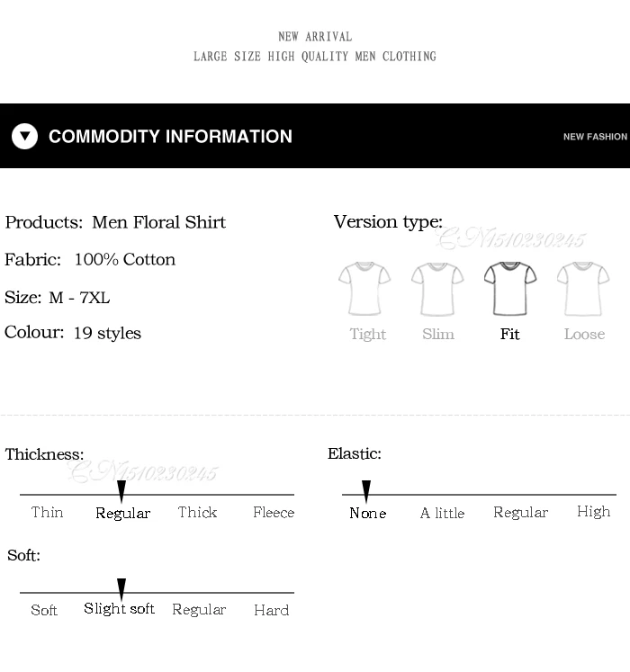This screenshot has width=630, height=672.
Task: Select the Slim t-shirt icon
Action: [437, 289]
